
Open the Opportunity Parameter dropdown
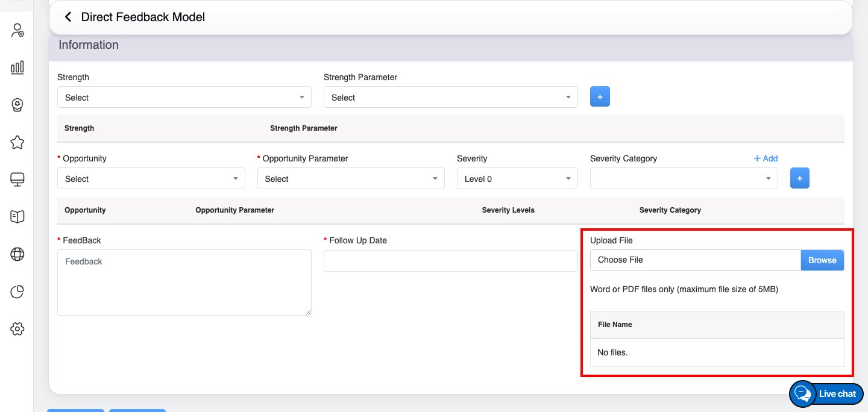[350, 179]
